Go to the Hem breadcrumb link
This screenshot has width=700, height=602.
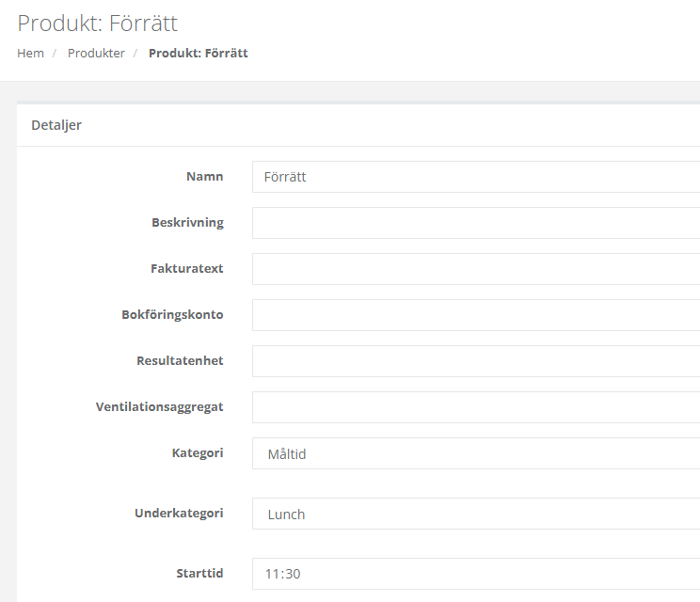click(x=30, y=53)
